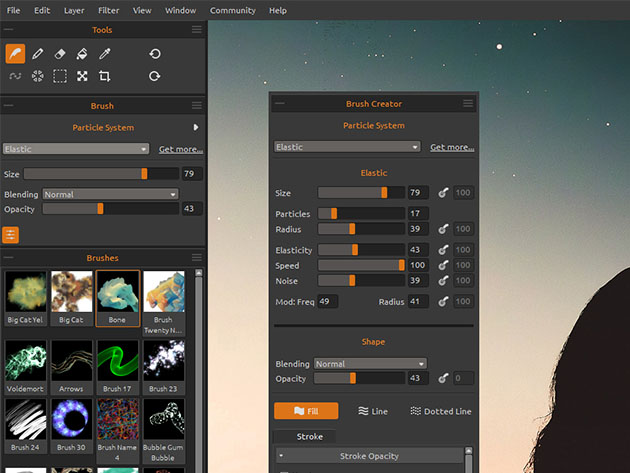This screenshot has height=473, width=630.
Task: Open the Filter menu
Action: [108, 10]
